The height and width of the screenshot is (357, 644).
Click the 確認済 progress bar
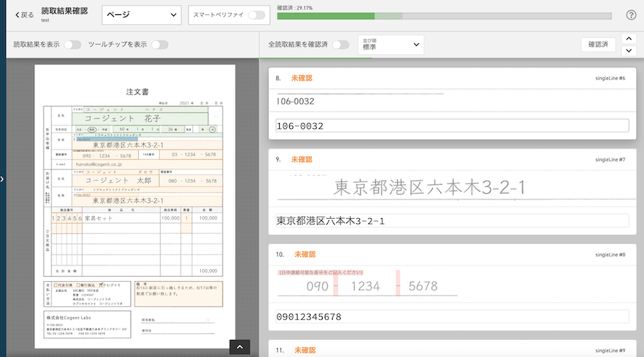pyautogui.click(x=444, y=16)
